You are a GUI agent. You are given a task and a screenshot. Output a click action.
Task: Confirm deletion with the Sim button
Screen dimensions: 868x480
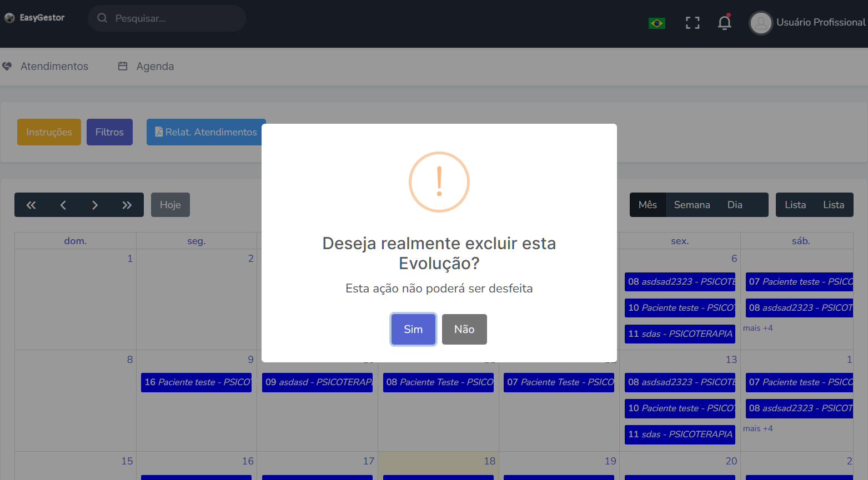point(413,329)
